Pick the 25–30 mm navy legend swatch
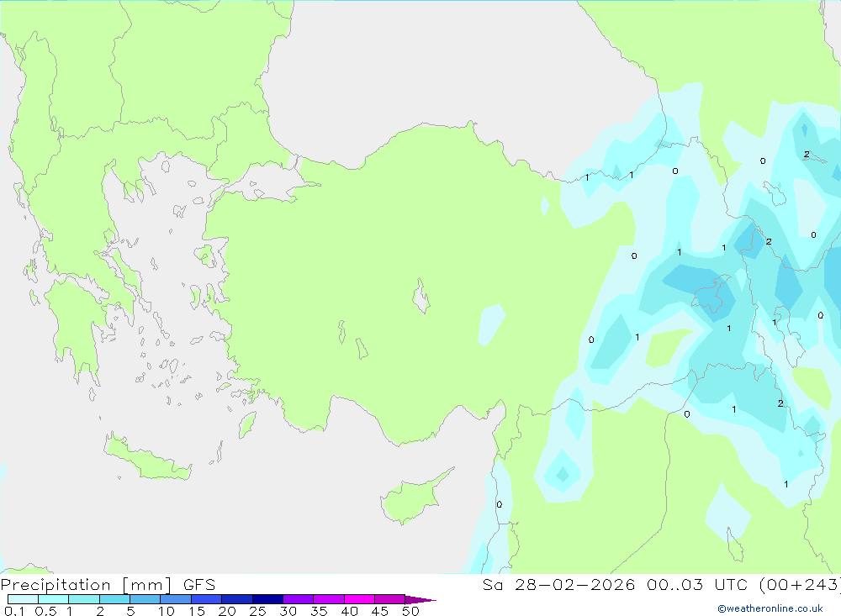 pyautogui.click(x=267, y=599)
